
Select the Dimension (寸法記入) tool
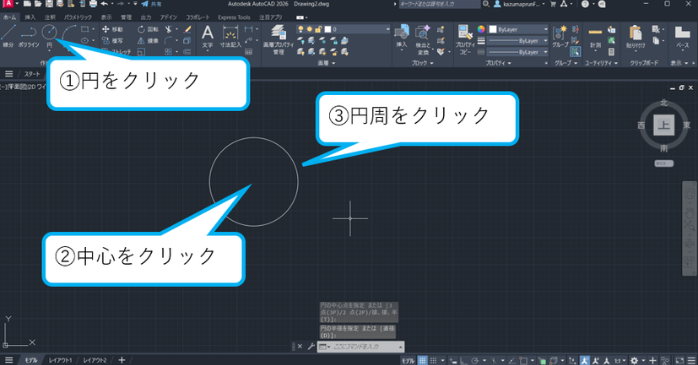click(x=230, y=36)
